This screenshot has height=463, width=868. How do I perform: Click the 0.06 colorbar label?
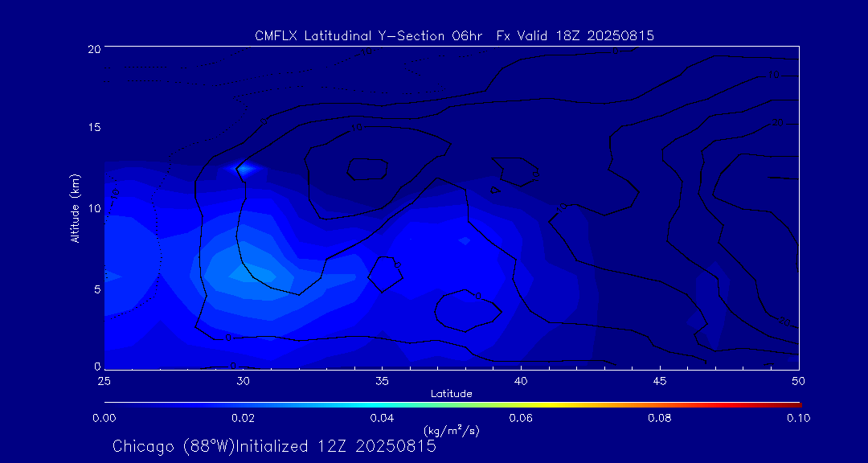tap(521, 418)
